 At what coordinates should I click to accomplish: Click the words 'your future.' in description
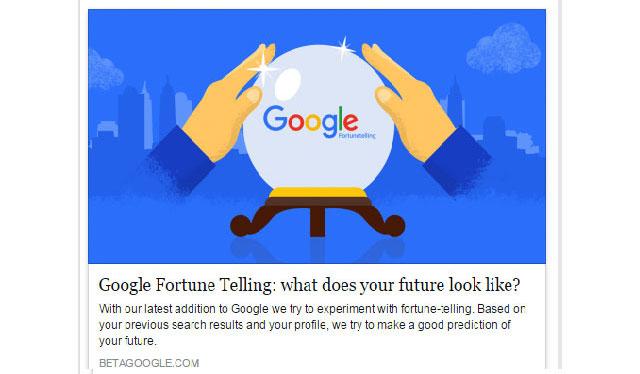click(x=128, y=341)
